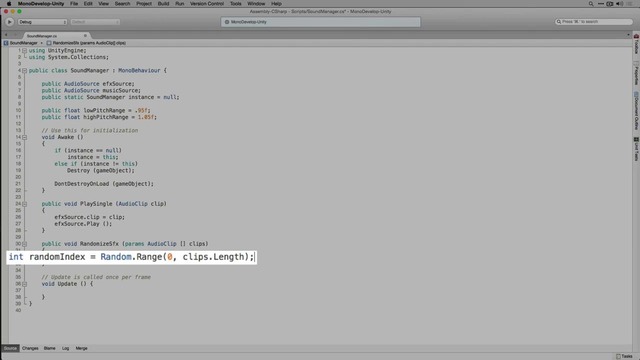Open the Search menu

[122, 4]
